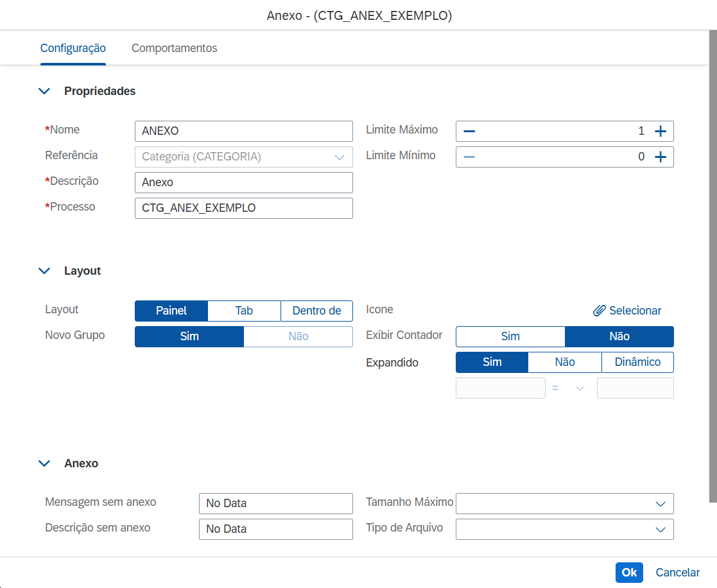Open the Tipo de Arquivo dropdown
The width and height of the screenshot is (717, 588).
pos(661,530)
